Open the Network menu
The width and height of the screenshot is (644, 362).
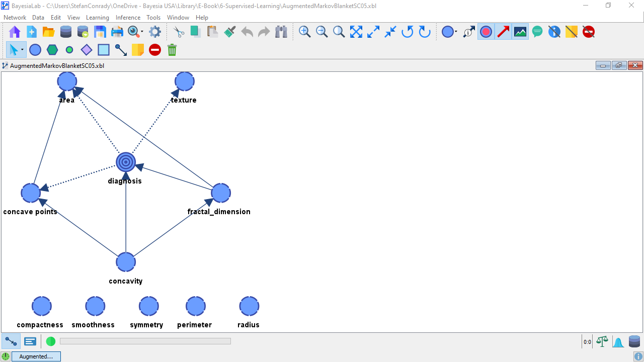point(15,18)
